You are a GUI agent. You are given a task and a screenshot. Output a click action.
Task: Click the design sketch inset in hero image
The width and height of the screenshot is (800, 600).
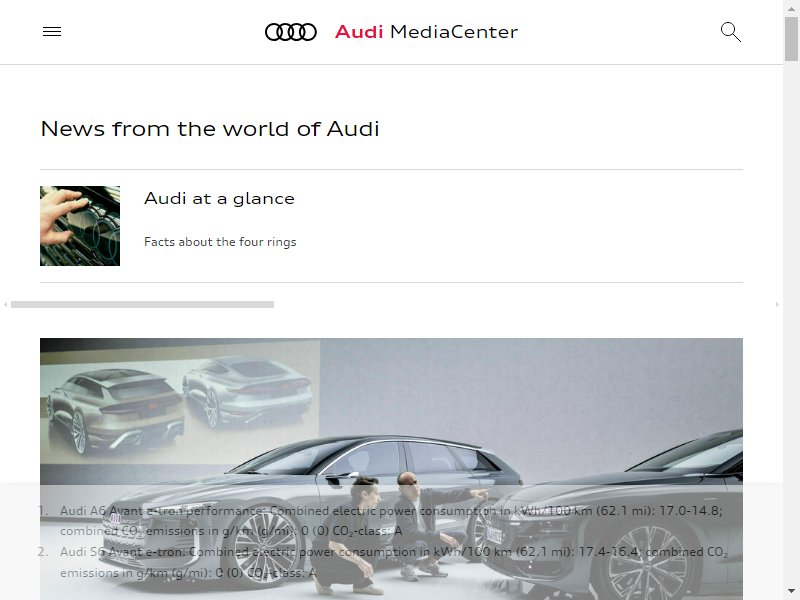point(180,403)
